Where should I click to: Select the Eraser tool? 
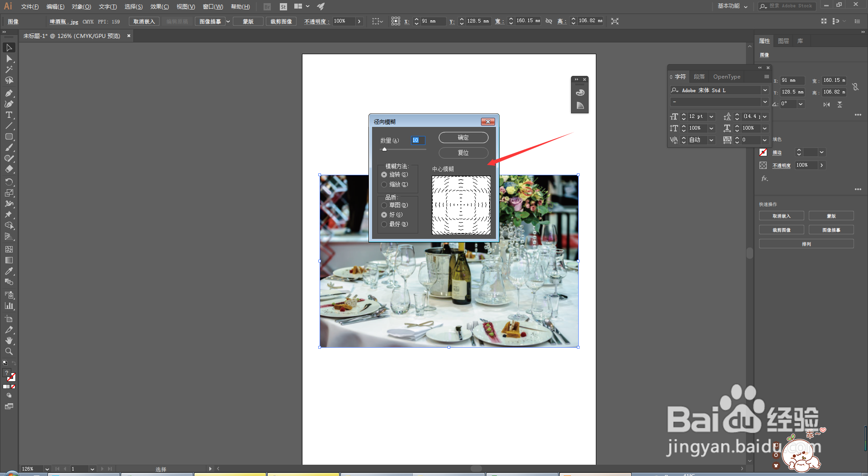pyautogui.click(x=9, y=169)
